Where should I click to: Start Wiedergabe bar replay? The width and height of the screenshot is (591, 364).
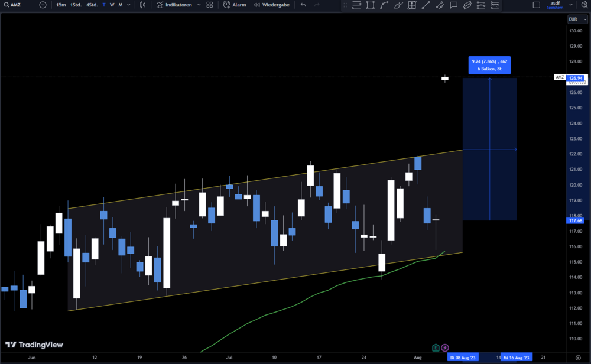coord(272,5)
